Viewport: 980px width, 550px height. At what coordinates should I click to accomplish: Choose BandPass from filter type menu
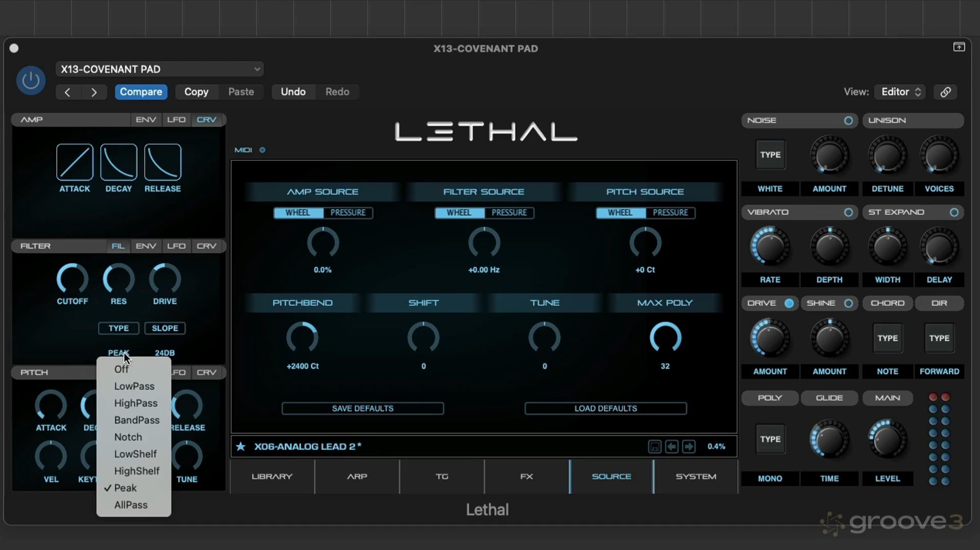134,420
